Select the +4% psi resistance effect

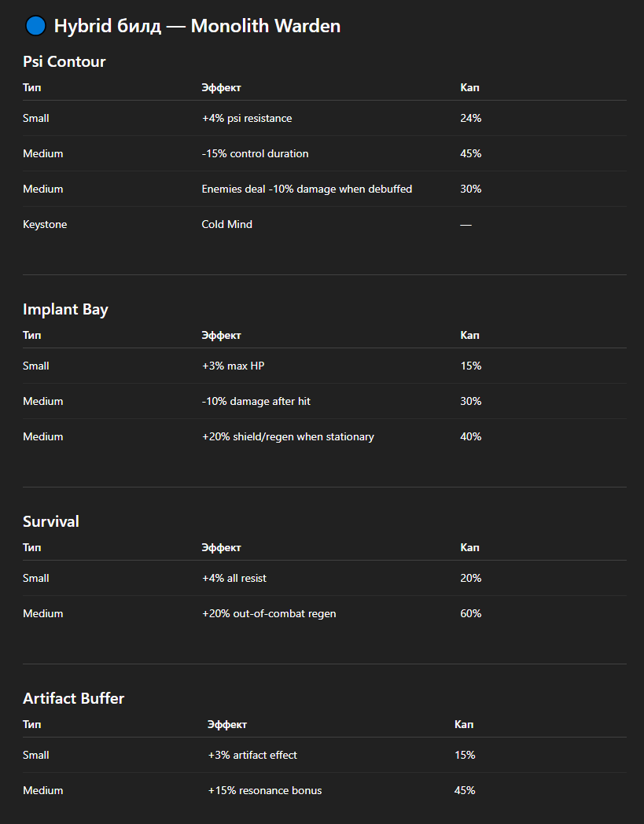247,118
